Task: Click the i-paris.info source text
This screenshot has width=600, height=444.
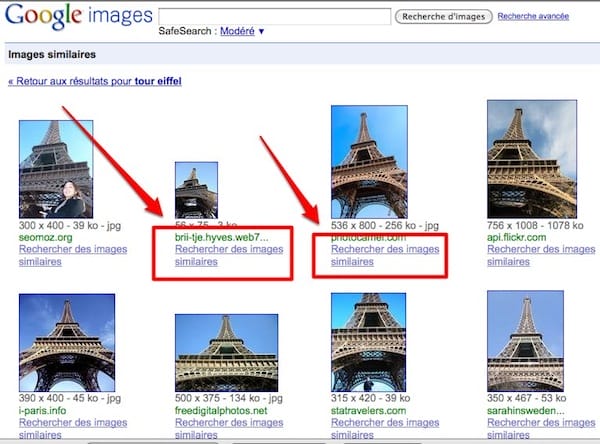Action: point(42,411)
